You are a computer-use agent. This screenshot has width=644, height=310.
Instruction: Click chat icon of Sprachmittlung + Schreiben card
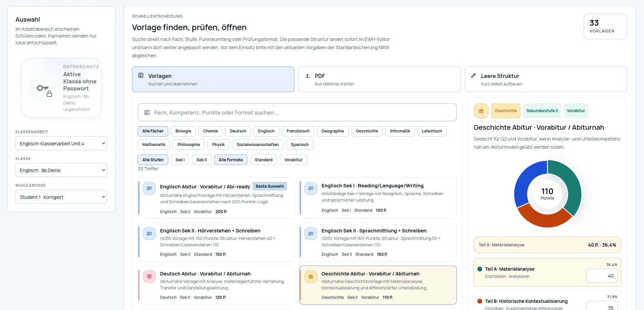[x=311, y=233]
